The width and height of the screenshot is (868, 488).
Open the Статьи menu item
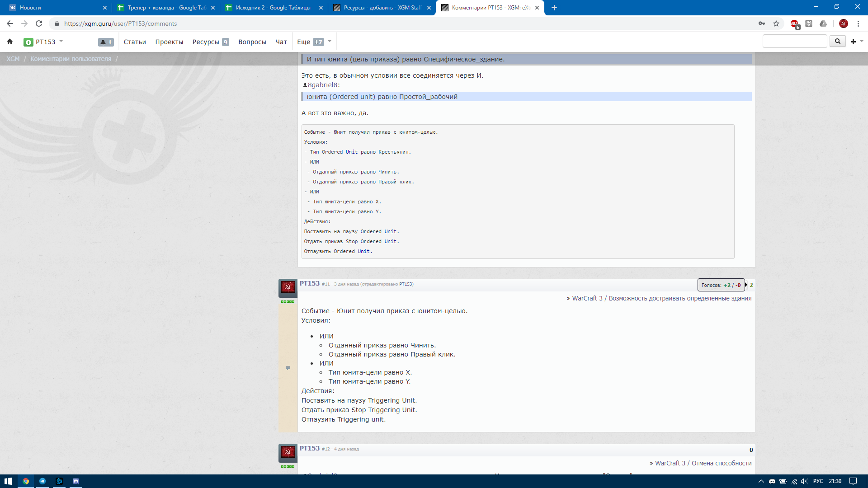tap(135, 42)
